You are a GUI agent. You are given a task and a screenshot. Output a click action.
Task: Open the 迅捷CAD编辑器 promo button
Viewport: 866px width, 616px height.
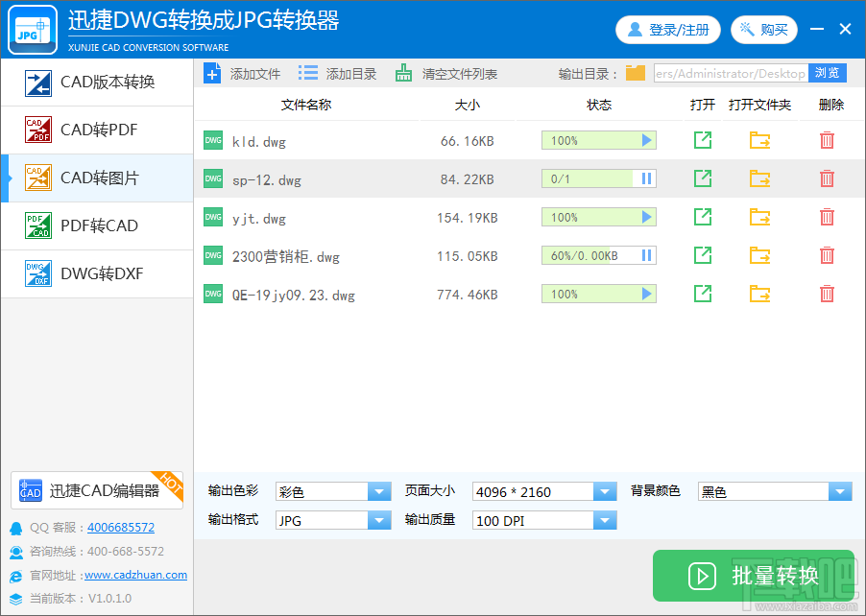click(97, 490)
